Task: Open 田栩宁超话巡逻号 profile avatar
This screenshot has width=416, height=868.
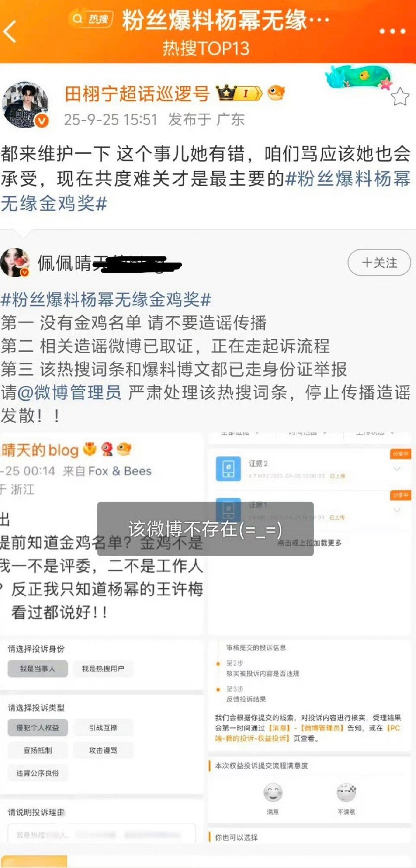Action: point(25,105)
